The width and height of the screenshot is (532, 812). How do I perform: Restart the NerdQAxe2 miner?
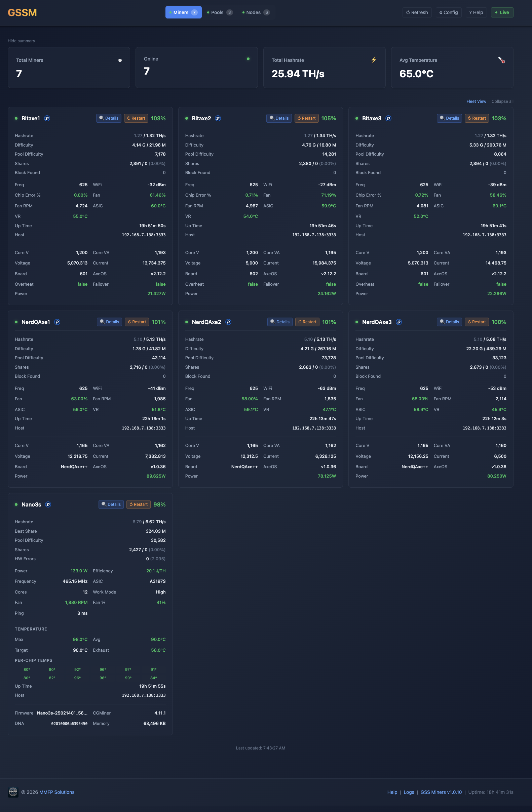(307, 322)
